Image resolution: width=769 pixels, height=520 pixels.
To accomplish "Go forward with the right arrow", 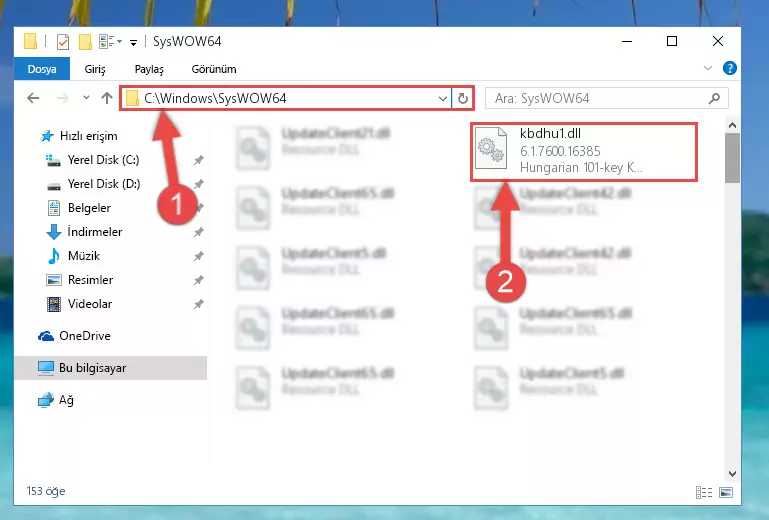I will tap(62, 98).
